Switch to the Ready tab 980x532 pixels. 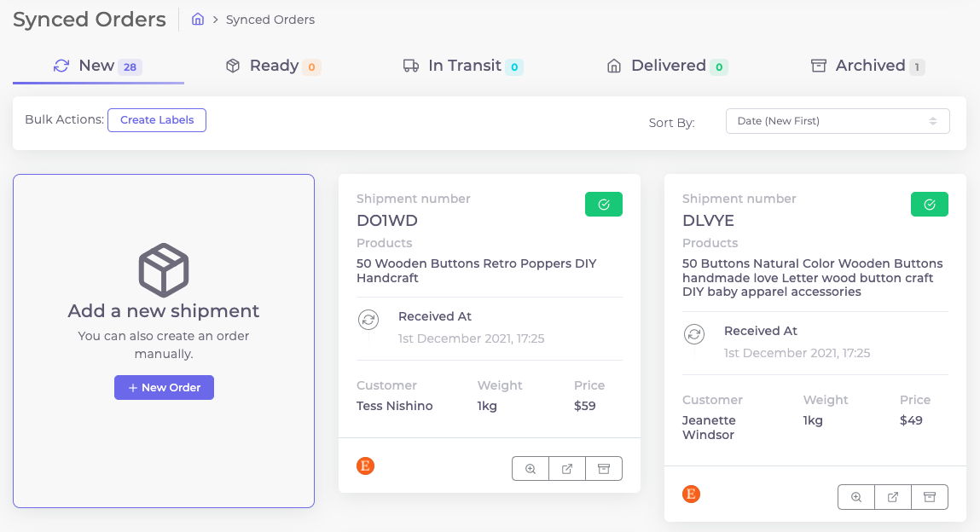(273, 66)
